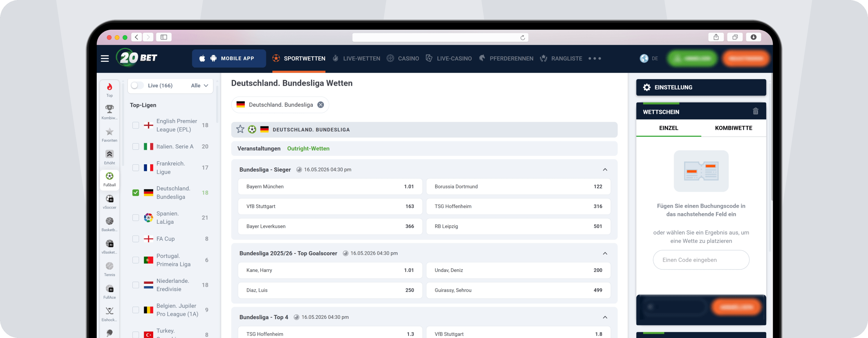Collapse Bundesliga 2025/26 Top Goalscorer section
This screenshot has width=868, height=338.
tap(605, 253)
